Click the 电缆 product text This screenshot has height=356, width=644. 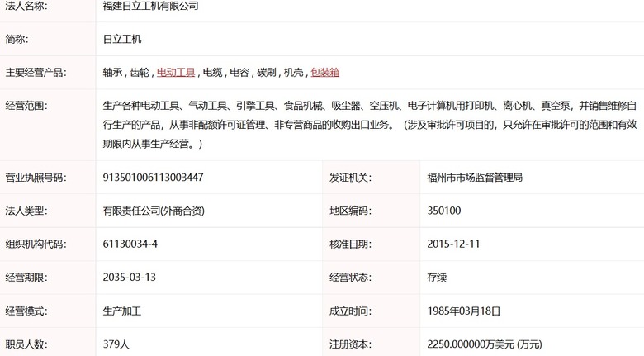coord(213,73)
